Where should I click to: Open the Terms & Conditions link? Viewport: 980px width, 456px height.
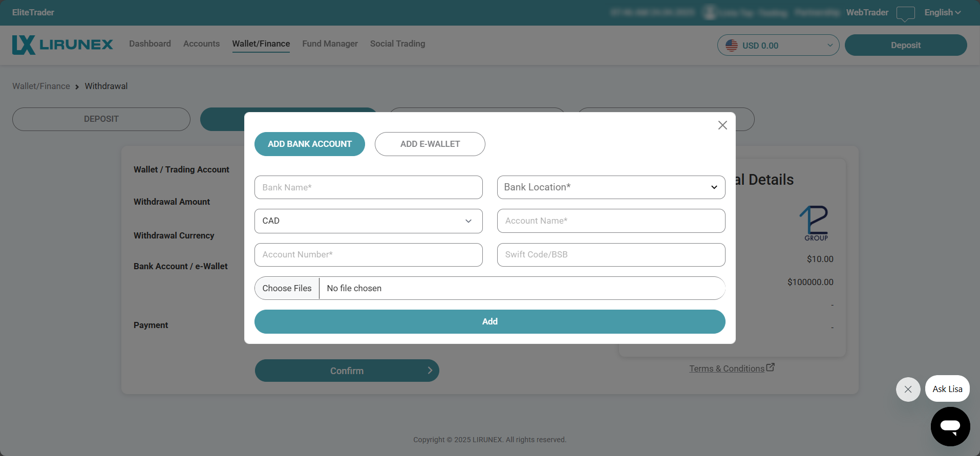point(726,368)
